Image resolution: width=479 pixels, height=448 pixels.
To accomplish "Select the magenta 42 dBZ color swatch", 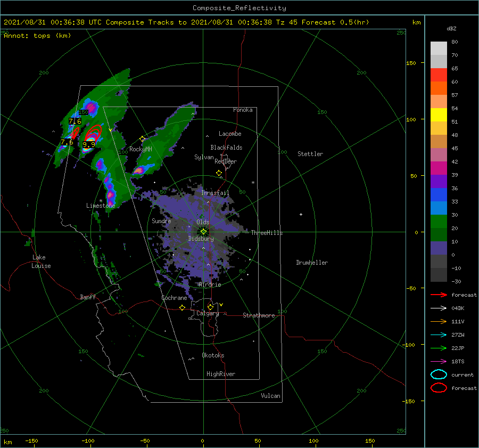I will tap(439, 168).
